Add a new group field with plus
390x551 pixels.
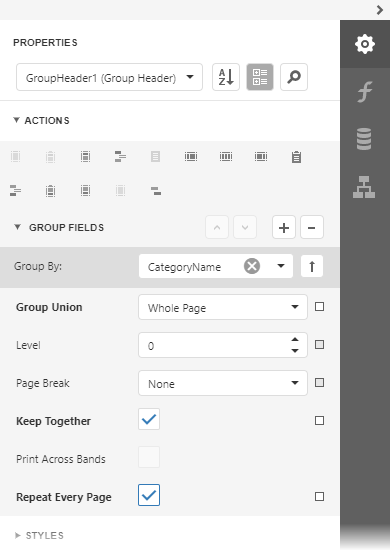(284, 228)
